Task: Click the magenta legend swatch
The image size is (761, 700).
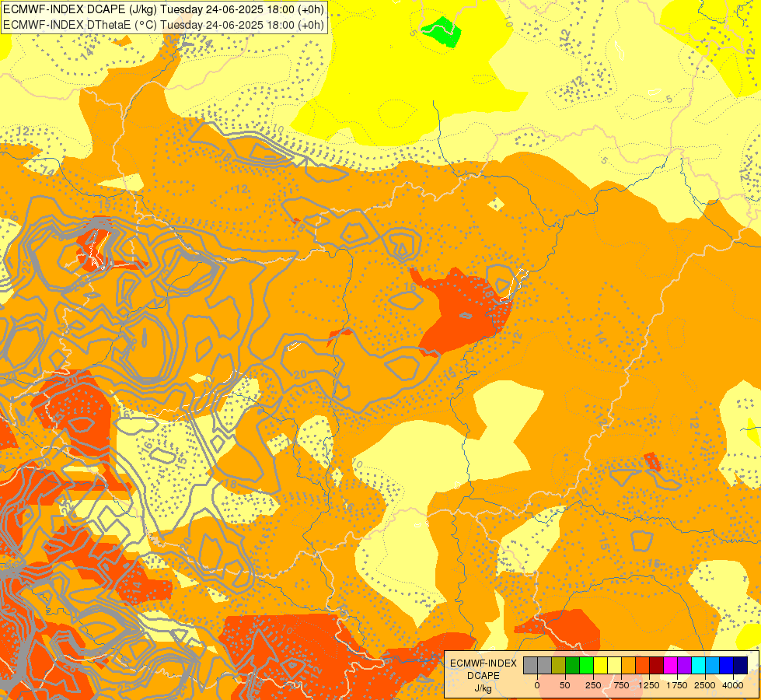Action: point(670,666)
